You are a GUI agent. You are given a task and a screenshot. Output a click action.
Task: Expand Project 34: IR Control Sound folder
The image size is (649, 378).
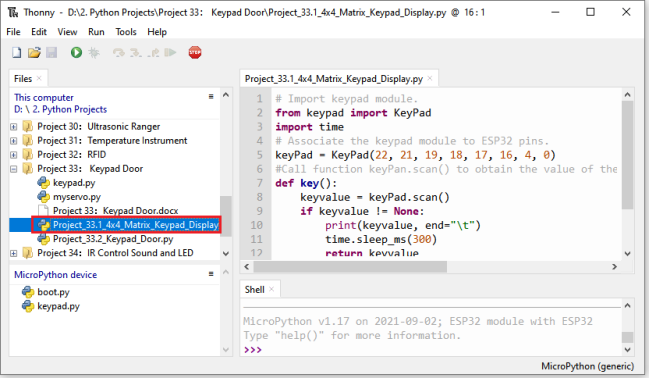(14, 253)
